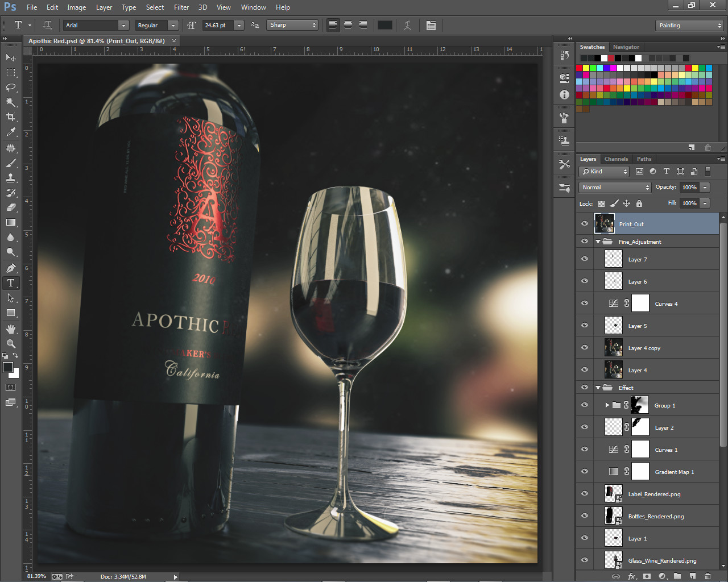Viewport: 728px width, 582px height.
Task: Select the Zoom tool
Action: 11,344
